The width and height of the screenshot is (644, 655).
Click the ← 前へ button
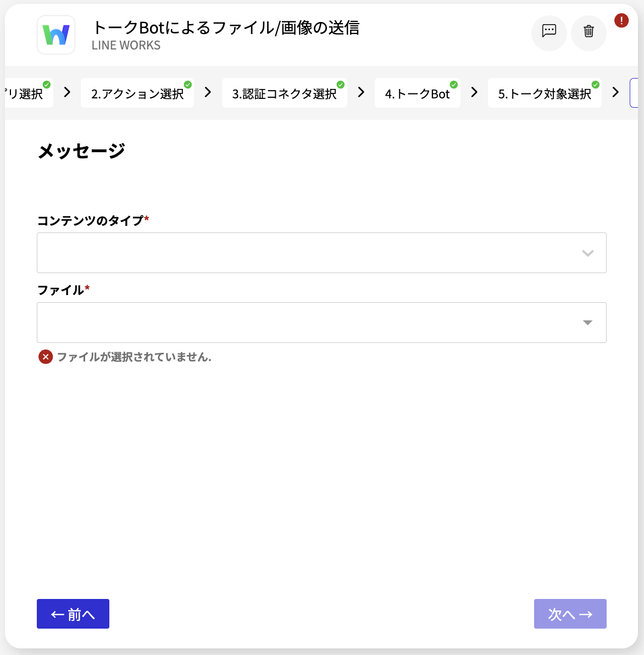(73, 614)
